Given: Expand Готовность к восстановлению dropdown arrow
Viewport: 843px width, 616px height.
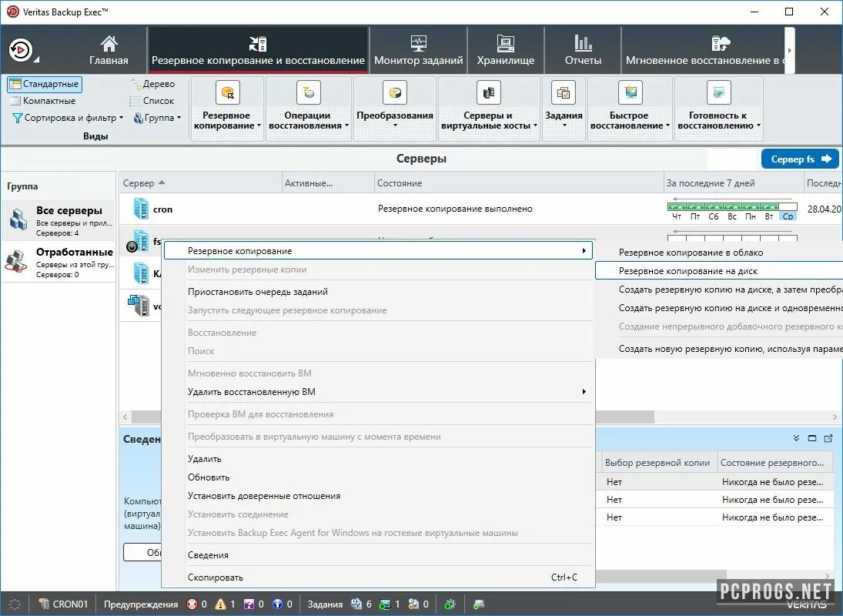Looking at the screenshot, I should point(758,126).
